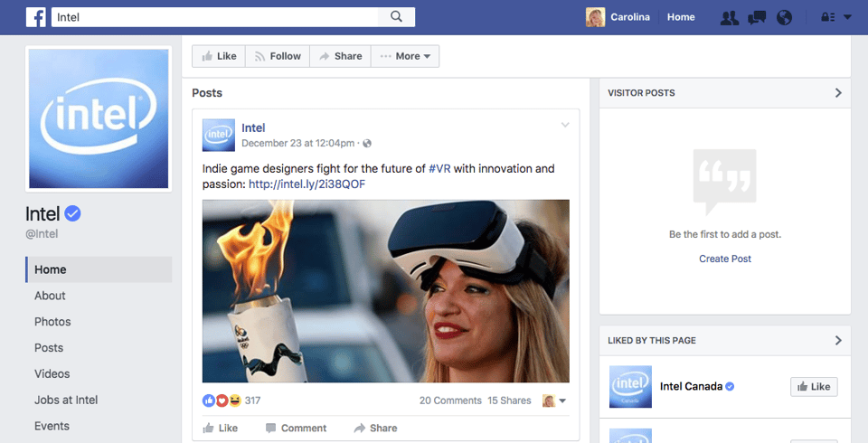Image resolution: width=868 pixels, height=443 pixels.
Task: Click the #VR hashtag
Action: point(439,169)
